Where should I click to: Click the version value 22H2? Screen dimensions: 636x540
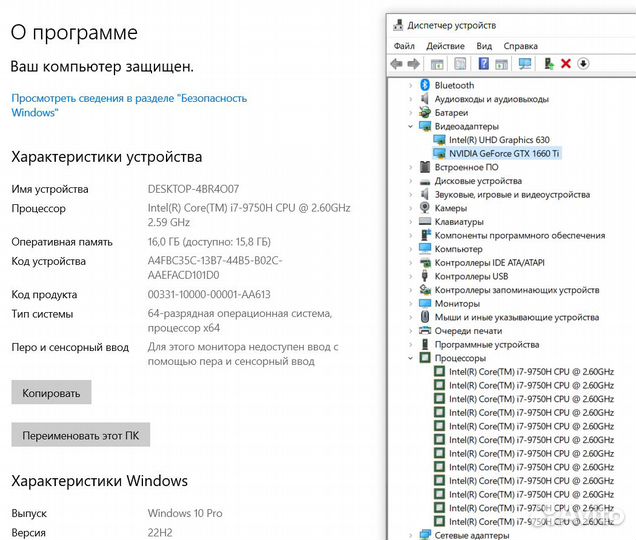pyautogui.click(x=160, y=532)
